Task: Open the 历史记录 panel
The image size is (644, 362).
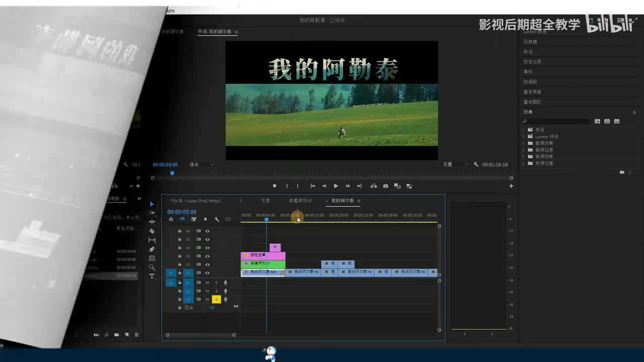Action: (x=532, y=62)
